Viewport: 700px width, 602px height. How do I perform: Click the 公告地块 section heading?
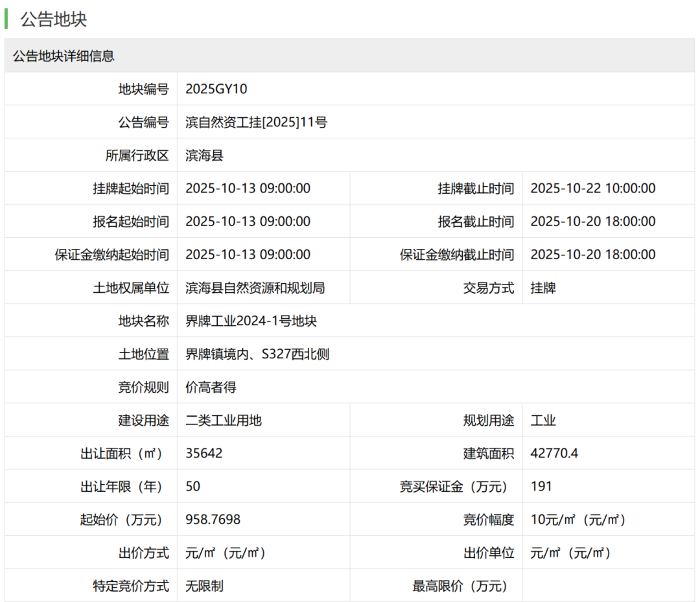[x=53, y=19]
